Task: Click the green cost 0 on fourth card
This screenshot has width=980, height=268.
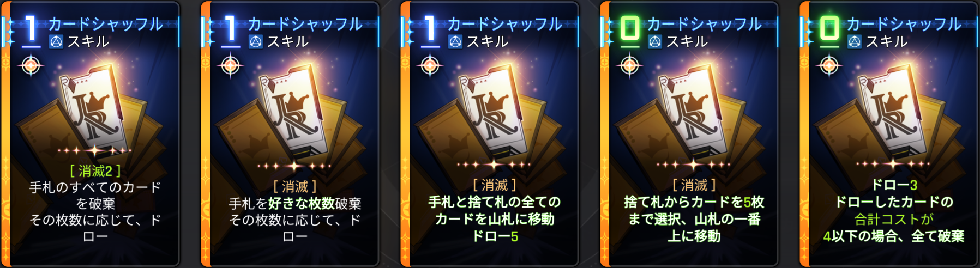Action: [630, 28]
